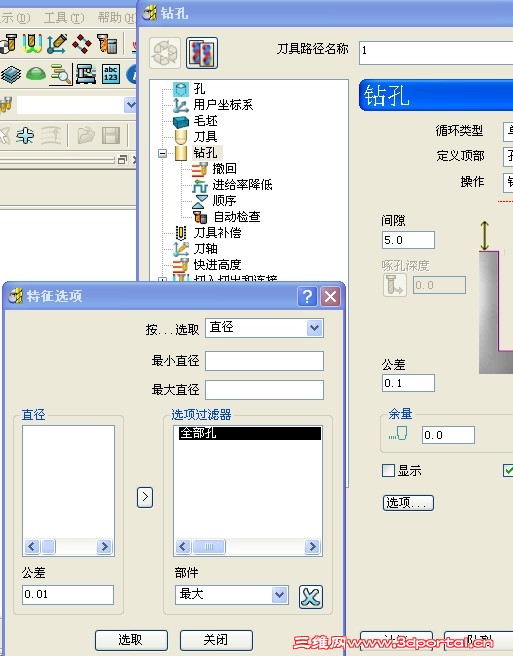Select 毛坯 tree node
The width and height of the screenshot is (513, 656).
tap(205, 121)
